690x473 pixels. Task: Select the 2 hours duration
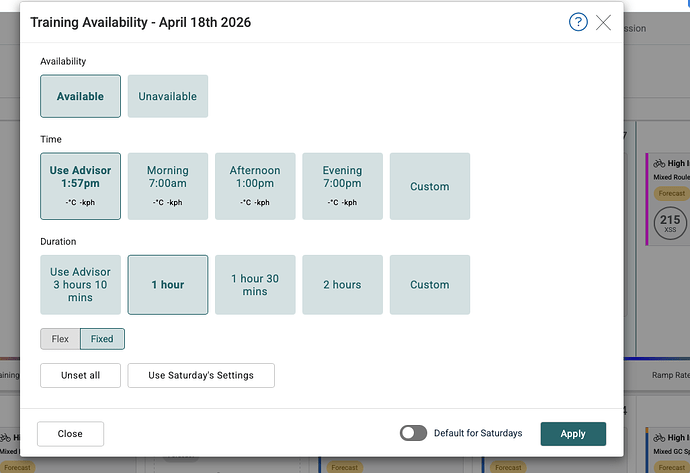[342, 285]
